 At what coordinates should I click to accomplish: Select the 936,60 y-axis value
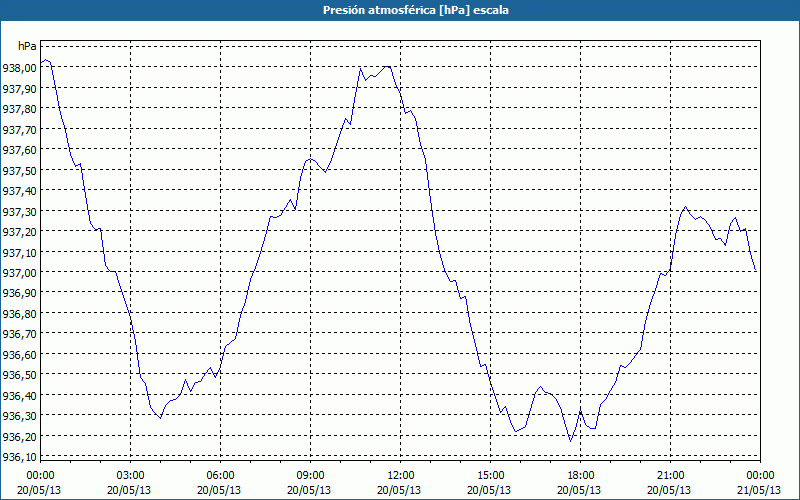tap(19, 354)
